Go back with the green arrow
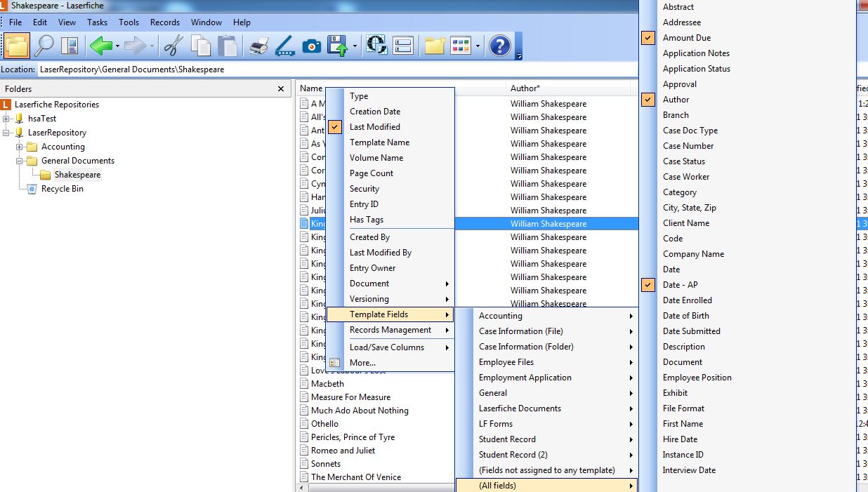Screen dimensions: 868x492 tap(100, 46)
